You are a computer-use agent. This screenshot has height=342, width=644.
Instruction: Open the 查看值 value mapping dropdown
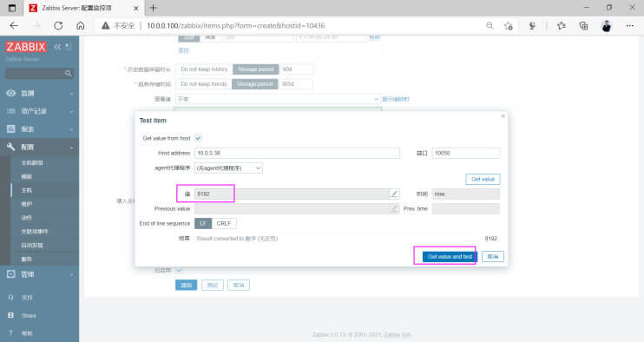(x=278, y=99)
